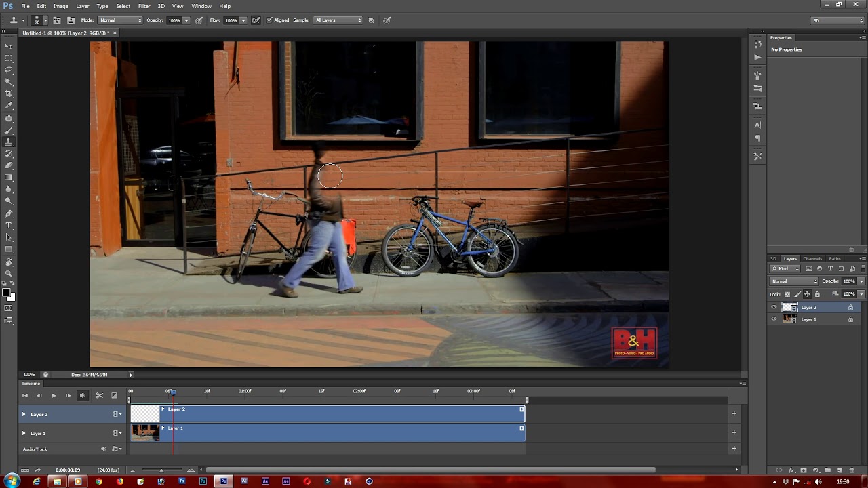Click the timeline zoom slider handle
Screen dimensions: 868x488
coord(161,470)
